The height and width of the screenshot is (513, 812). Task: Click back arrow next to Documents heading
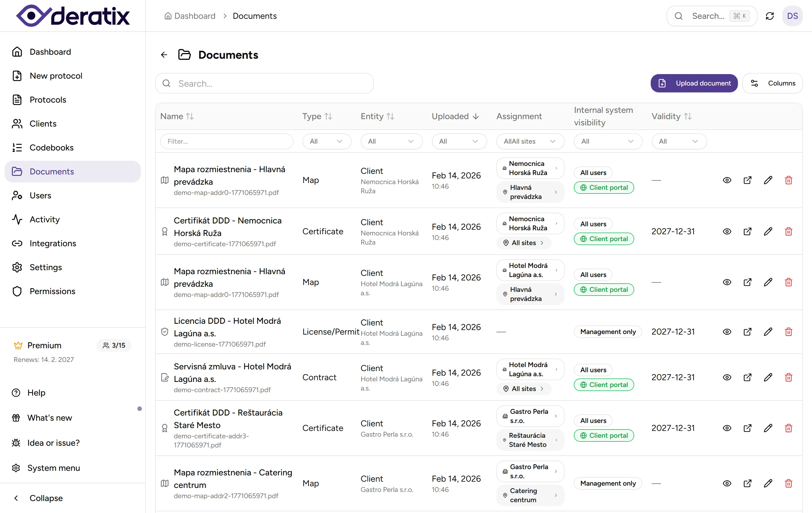164,55
